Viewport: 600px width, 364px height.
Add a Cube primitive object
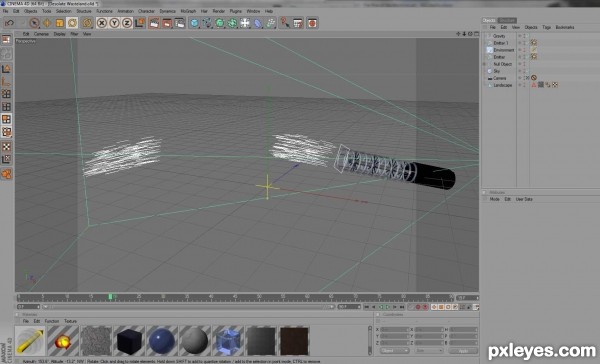[194, 23]
